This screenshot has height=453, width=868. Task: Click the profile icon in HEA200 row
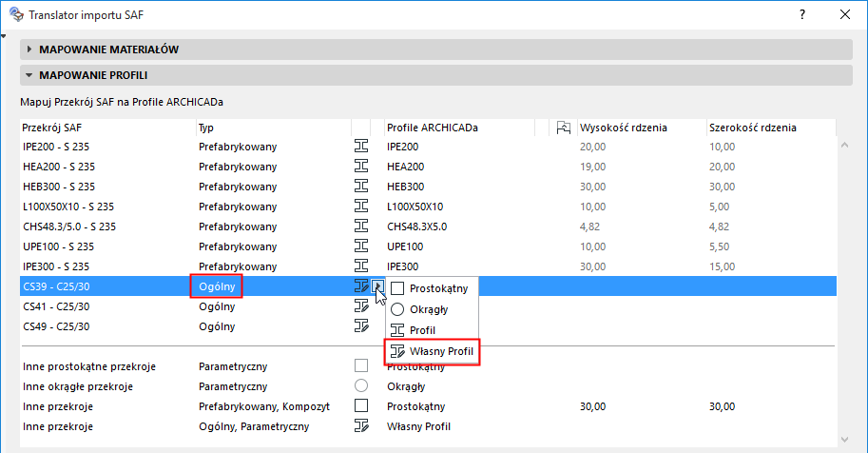[x=361, y=167]
